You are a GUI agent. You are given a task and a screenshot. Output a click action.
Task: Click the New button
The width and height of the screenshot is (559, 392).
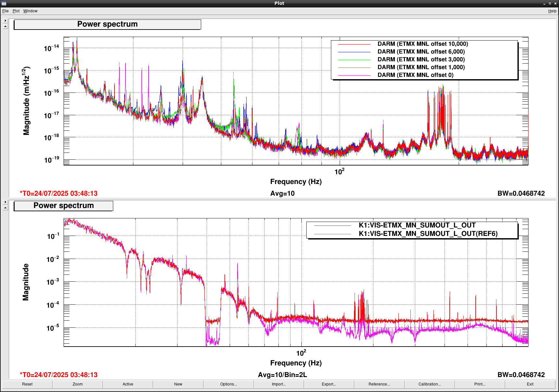178,384
